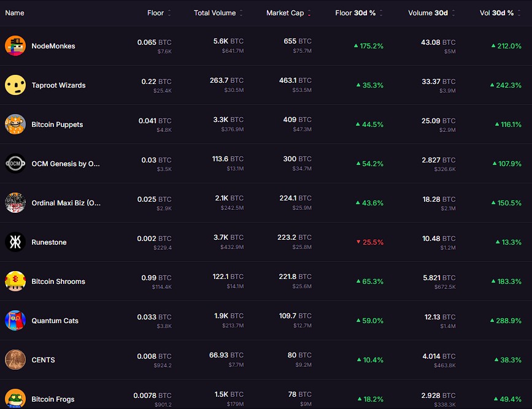Viewport: 532px width, 409px height.
Task: Open the Taproot Wizards collection link
Action: (x=58, y=85)
